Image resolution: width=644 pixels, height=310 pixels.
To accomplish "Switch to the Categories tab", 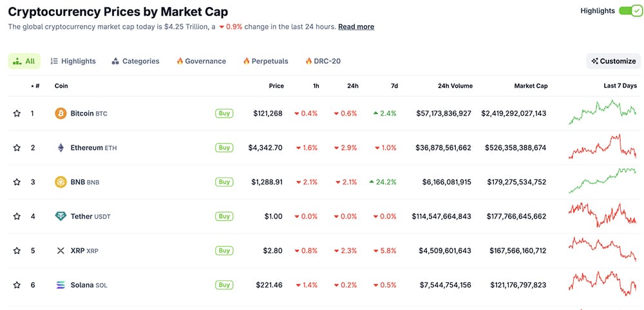I will (135, 61).
